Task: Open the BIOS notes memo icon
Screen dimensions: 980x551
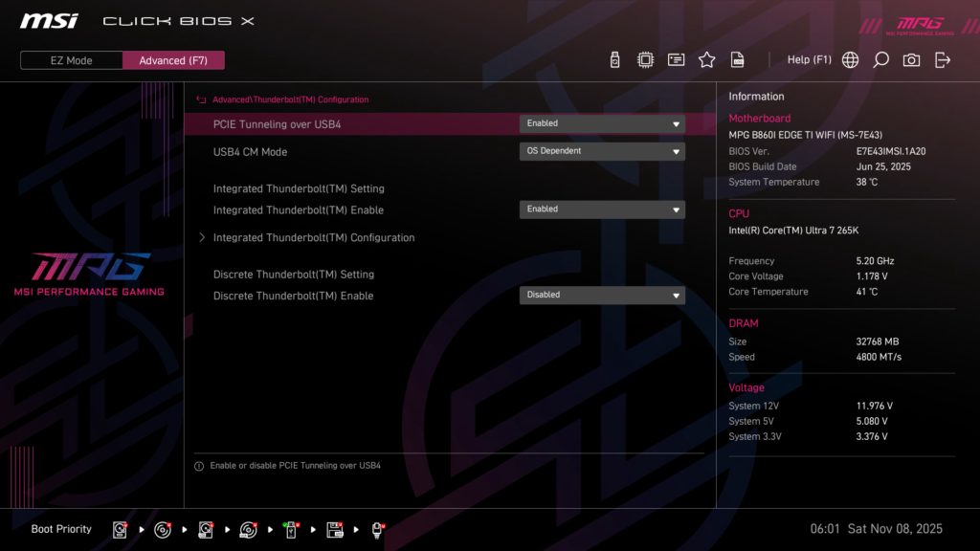Action: 676,58
